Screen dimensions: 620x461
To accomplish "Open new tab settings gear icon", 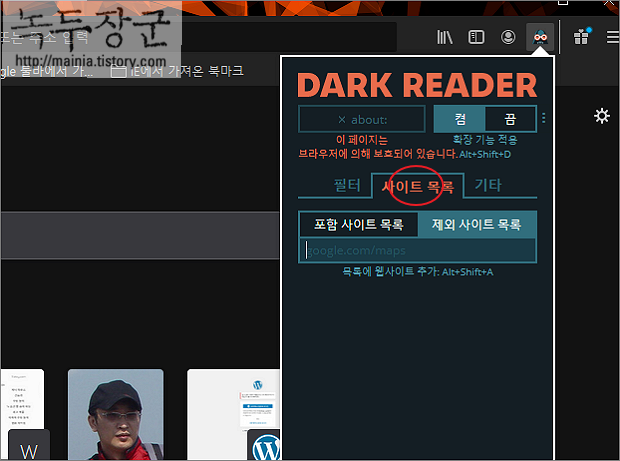I will coord(602,116).
